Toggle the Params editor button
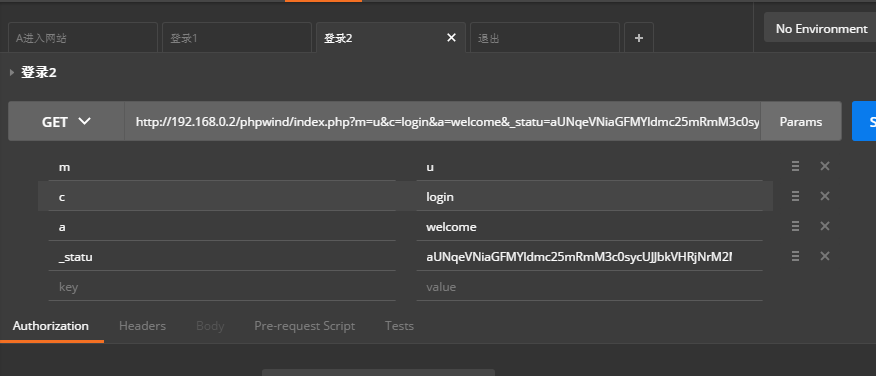 point(801,121)
